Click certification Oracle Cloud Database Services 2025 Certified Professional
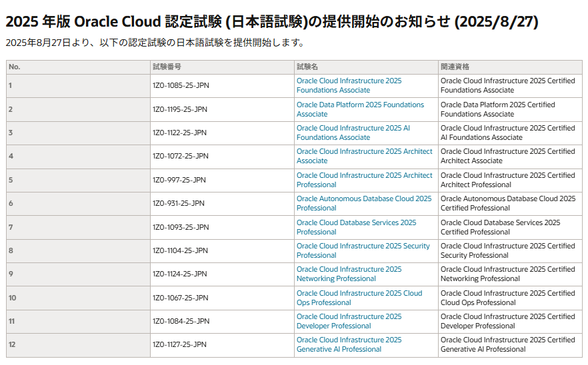The height and width of the screenshot is (365, 588). coord(500,227)
